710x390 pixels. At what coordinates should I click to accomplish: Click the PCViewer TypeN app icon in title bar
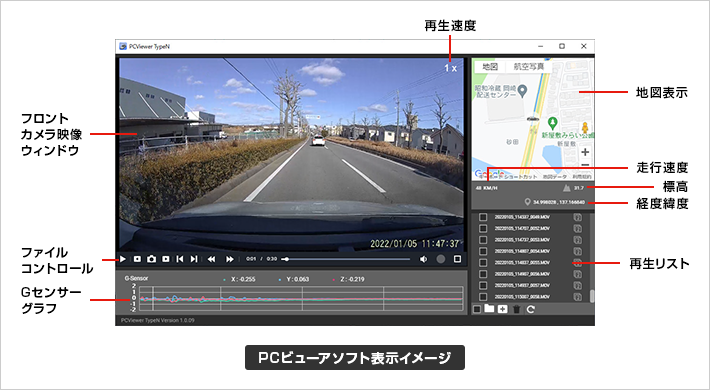[x=123, y=46]
